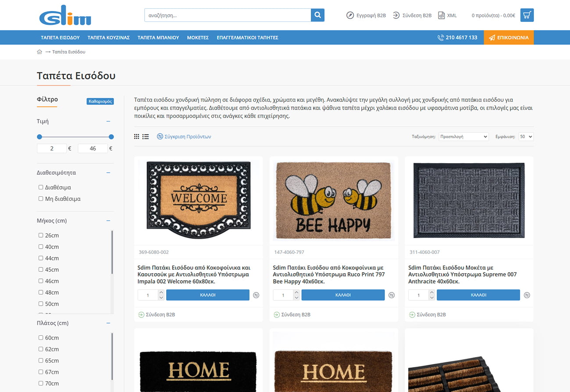The height and width of the screenshot is (392, 570).
Task: Click the search αναζήτηση input field
Action: (x=228, y=15)
